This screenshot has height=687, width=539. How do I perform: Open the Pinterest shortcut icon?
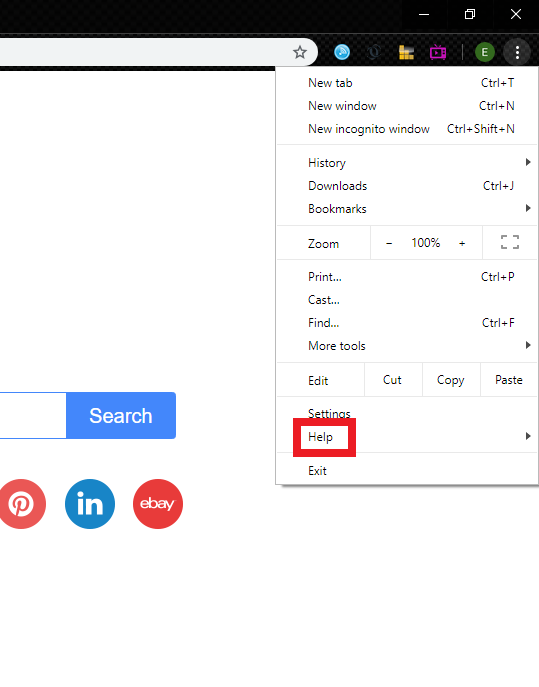21,504
